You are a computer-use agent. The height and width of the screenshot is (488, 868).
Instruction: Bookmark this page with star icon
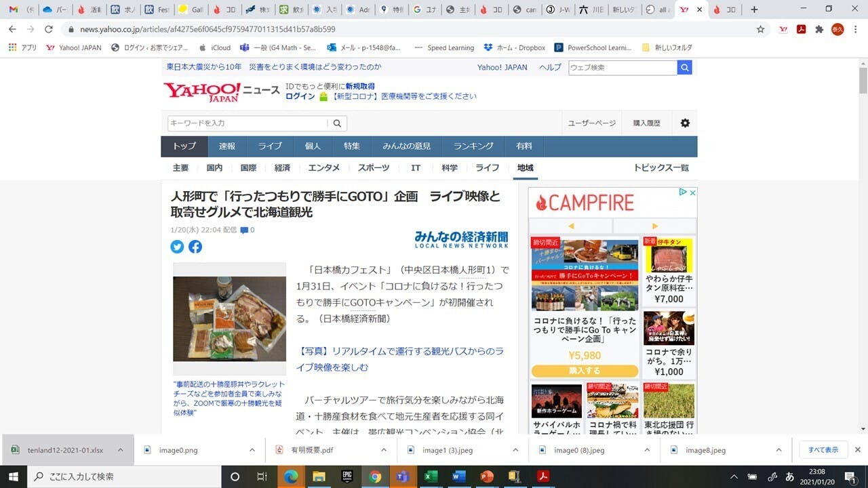click(x=761, y=29)
